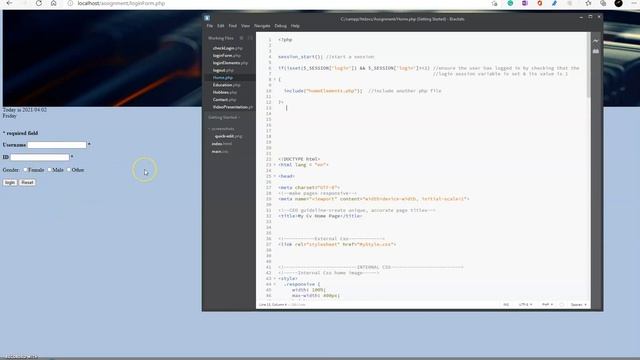Click the red circular extension icon
This screenshot has height=360, width=640.
pyautogui.click(x=540, y=3)
